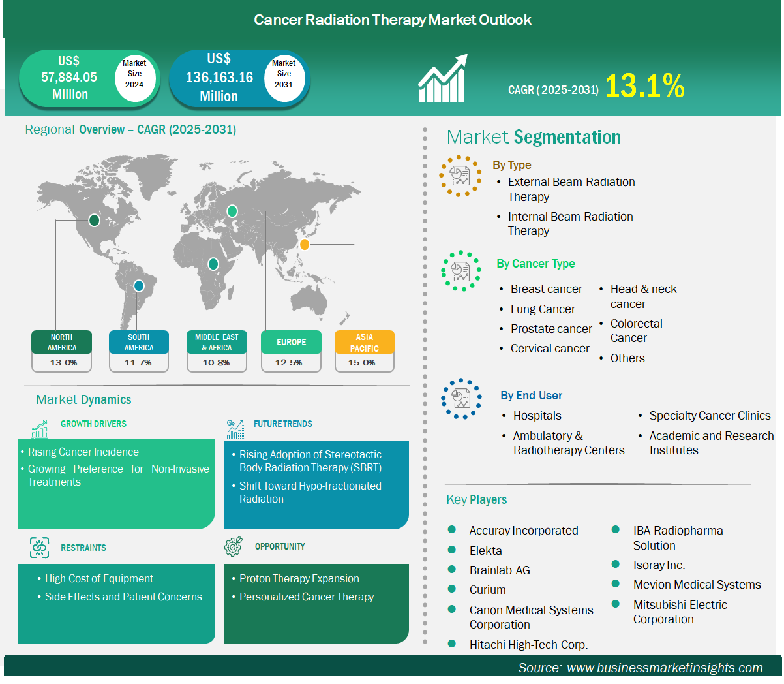The image size is (784, 684).
Task: Click 'Lung Cancer' list item
Action: coord(543,309)
